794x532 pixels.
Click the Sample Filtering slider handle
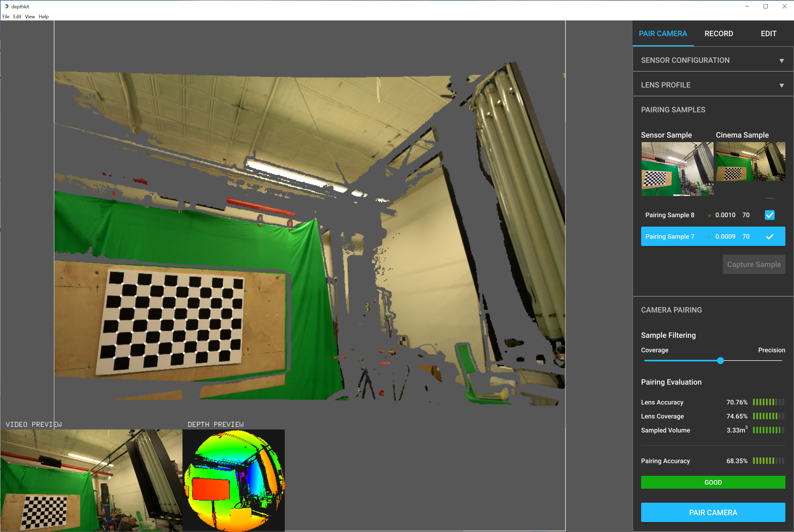[x=720, y=361]
